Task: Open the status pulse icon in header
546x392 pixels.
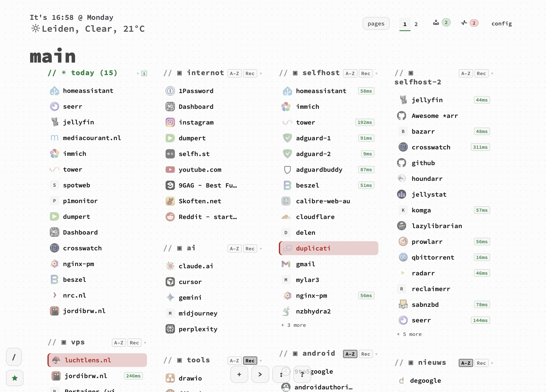Action: click(x=464, y=23)
